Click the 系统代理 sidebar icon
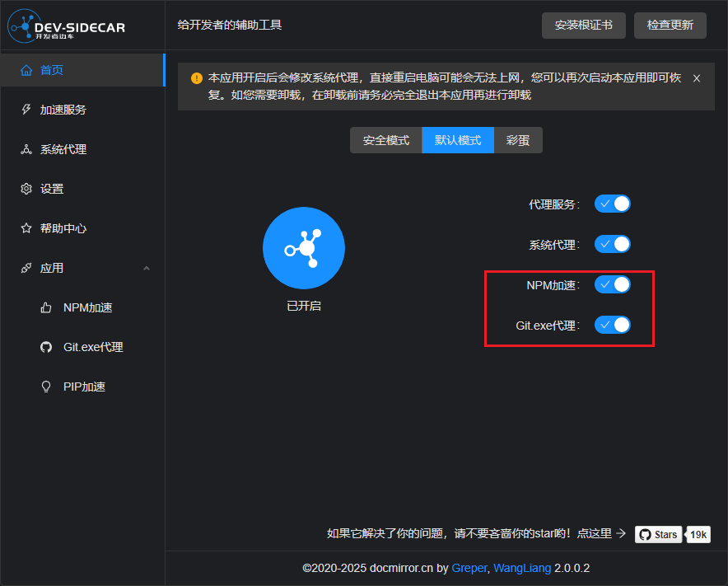Viewport: 728px width, 586px height. 26,148
